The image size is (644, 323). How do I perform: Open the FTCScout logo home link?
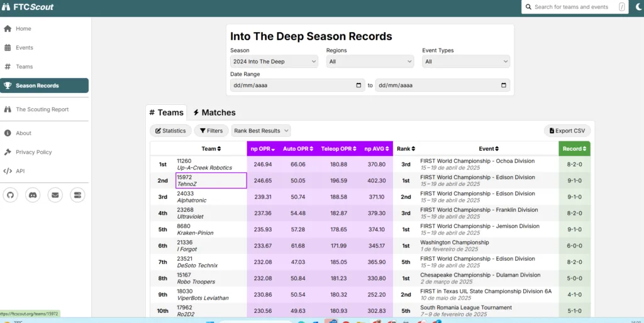(28, 7)
